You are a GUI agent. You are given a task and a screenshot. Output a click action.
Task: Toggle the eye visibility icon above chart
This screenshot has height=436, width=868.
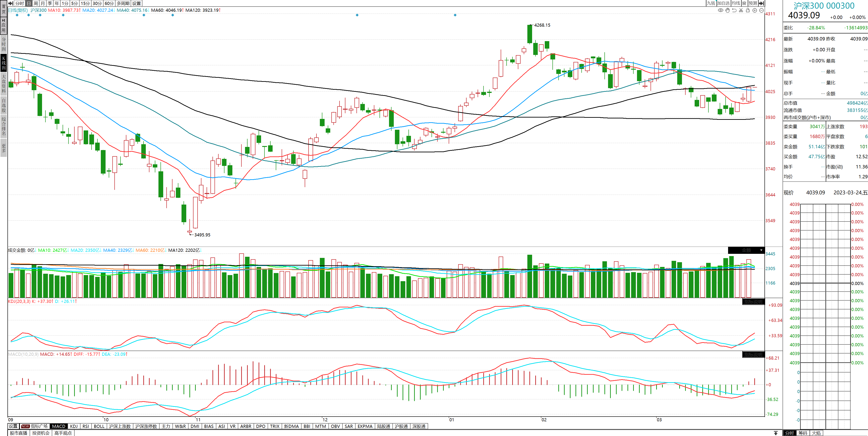(720, 10)
